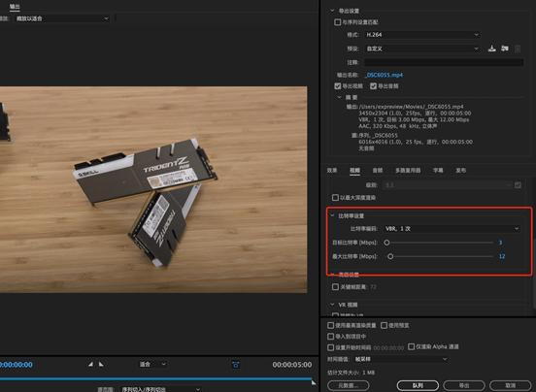Enable render at maximum depth checkbox

pos(335,198)
